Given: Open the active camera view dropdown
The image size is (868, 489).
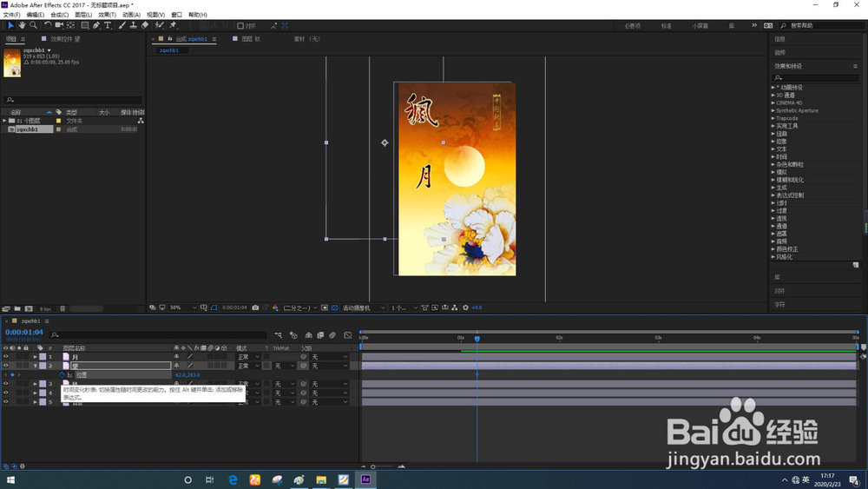Looking at the screenshot, I should (364, 307).
